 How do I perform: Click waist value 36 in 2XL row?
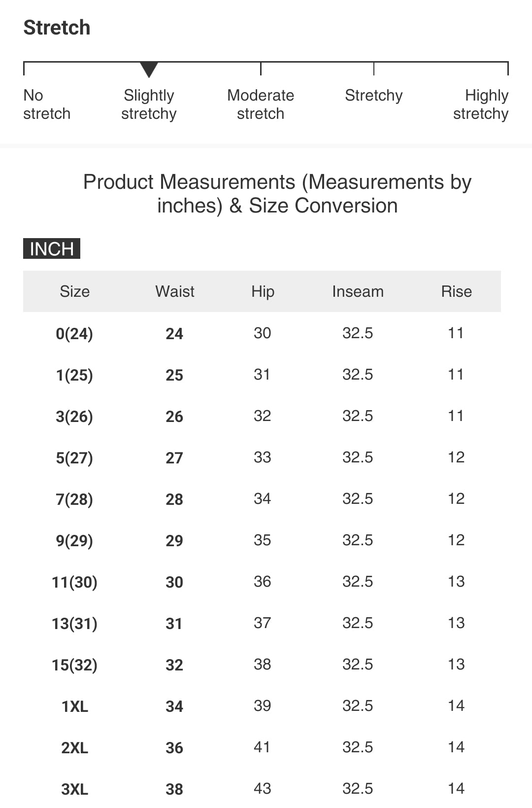point(174,748)
